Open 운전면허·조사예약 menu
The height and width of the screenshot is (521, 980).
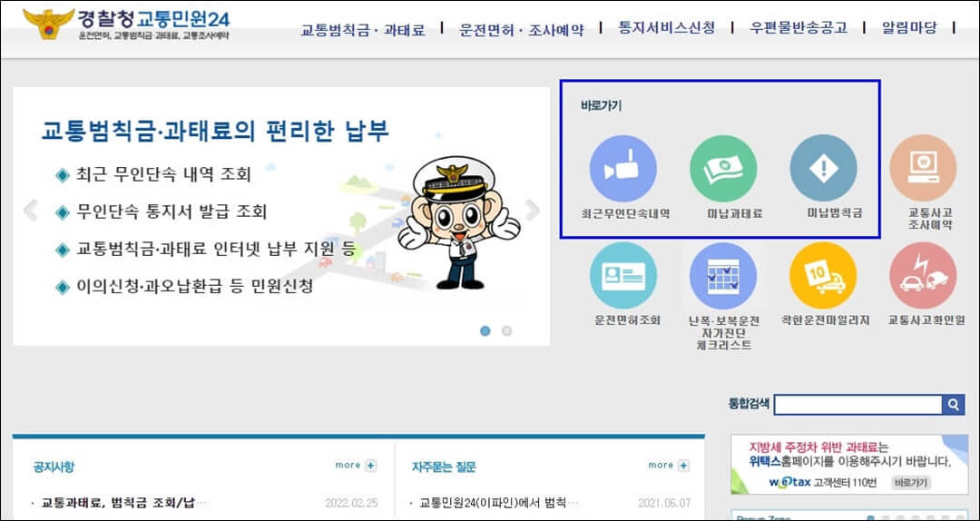pyautogui.click(x=521, y=29)
